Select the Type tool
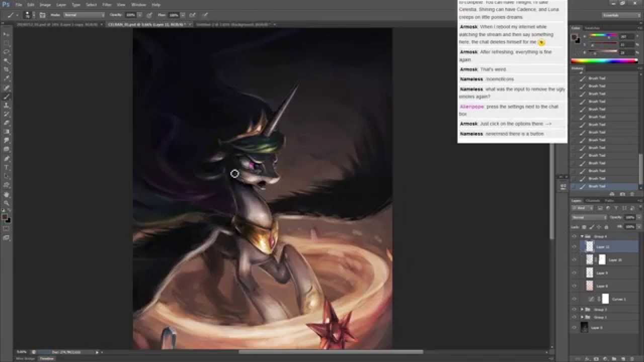This screenshot has width=644, height=362. click(7, 167)
